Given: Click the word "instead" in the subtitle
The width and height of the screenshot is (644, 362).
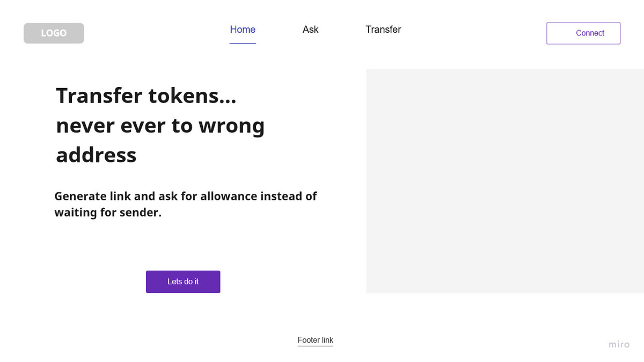Looking at the screenshot, I should click(x=281, y=197).
